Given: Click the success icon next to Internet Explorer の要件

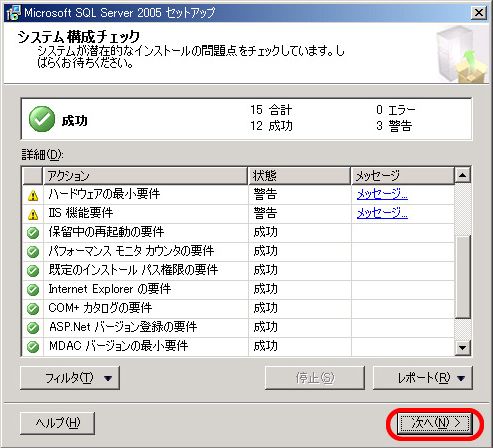Looking at the screenshot, I should pyautogui.click(x=33, y=290).
